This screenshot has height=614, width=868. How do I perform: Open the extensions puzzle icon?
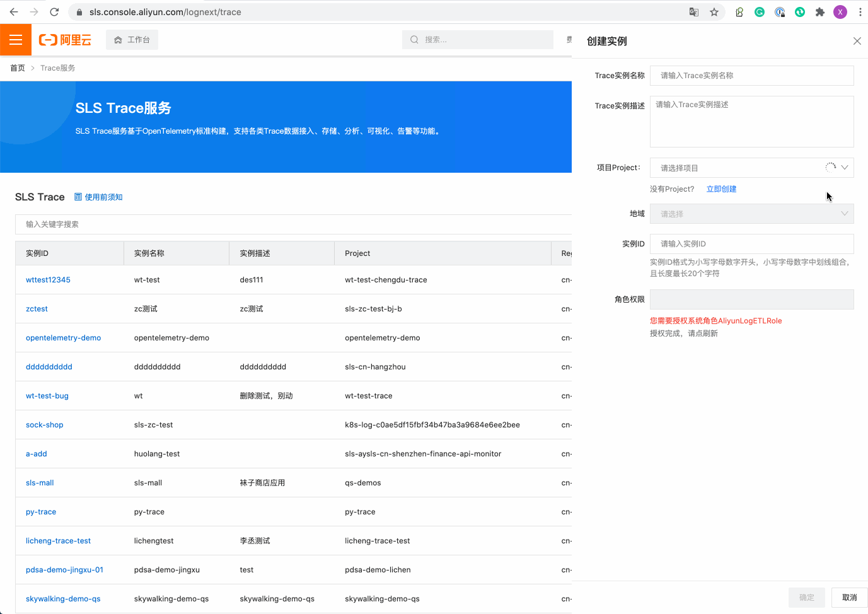(820, 12)
